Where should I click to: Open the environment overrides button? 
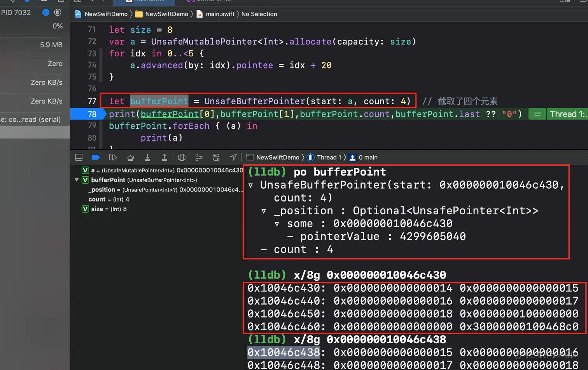point(216,158)
